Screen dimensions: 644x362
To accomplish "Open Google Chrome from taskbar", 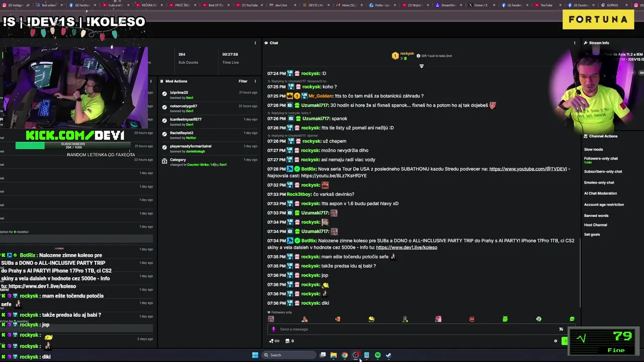I will pyautogui.click(x=345, y=355).
